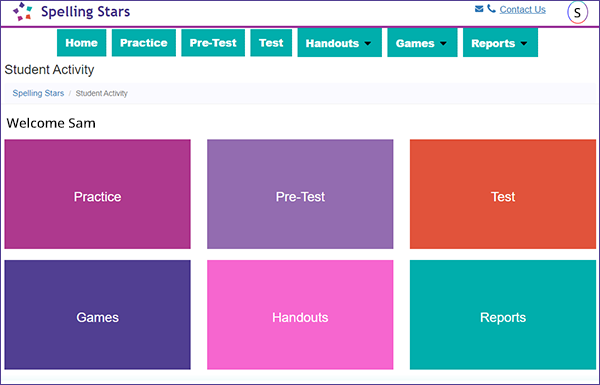Open the user avatar with letter S

pos(577,12)
